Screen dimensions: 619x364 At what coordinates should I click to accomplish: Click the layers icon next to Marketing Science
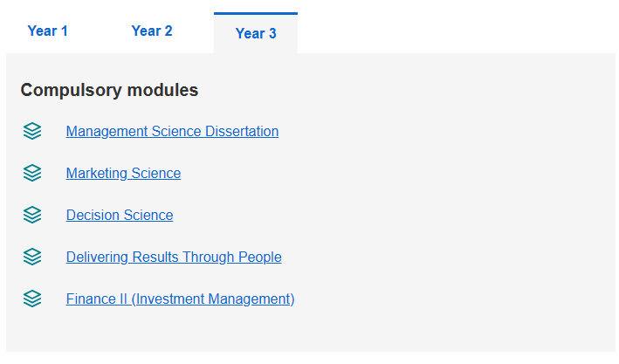pyautogui.click(x=32, y=173)
